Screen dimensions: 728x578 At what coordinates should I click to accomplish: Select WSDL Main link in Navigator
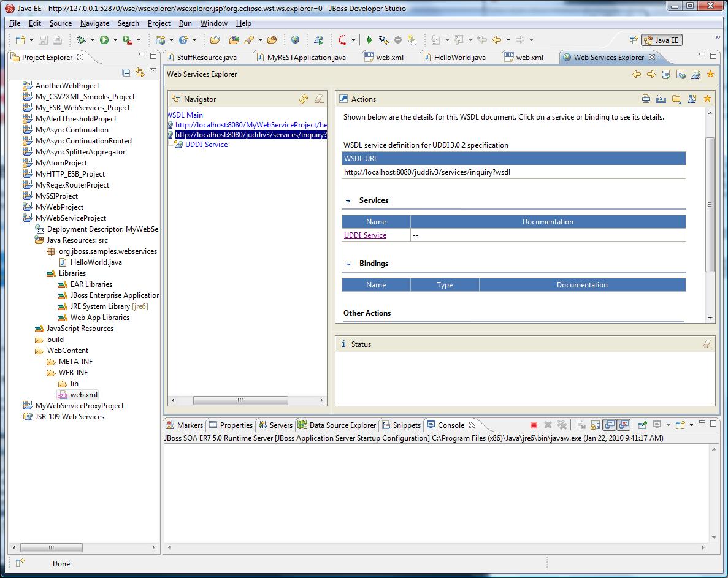coord(185,115)
